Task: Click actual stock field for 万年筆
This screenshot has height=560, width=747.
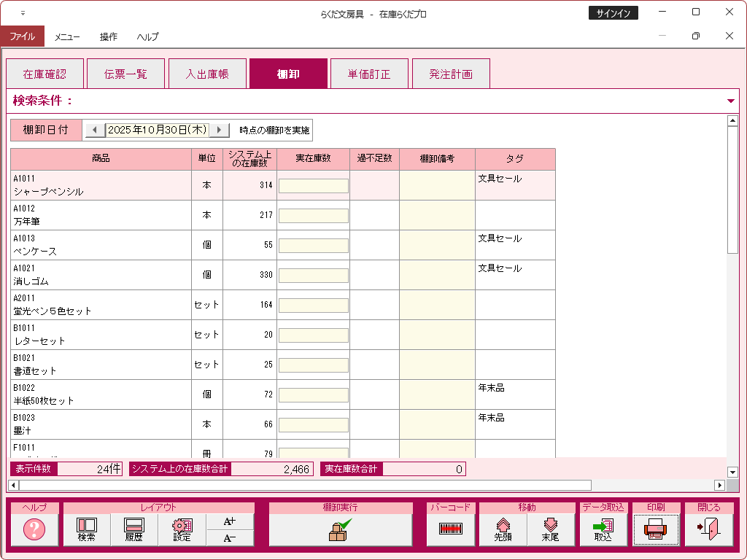Action: click(313, 216)
